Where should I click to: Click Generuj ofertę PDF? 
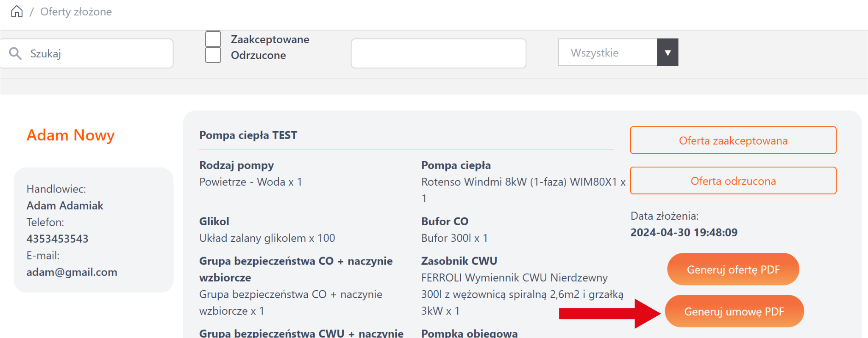pyautogui.click(x=733, y=270)
